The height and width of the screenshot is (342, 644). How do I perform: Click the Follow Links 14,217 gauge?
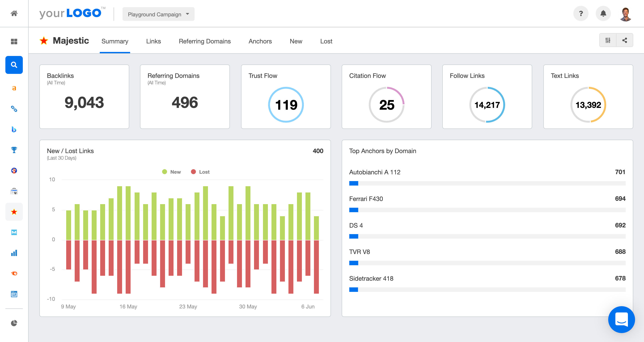(x=487, y=105)
